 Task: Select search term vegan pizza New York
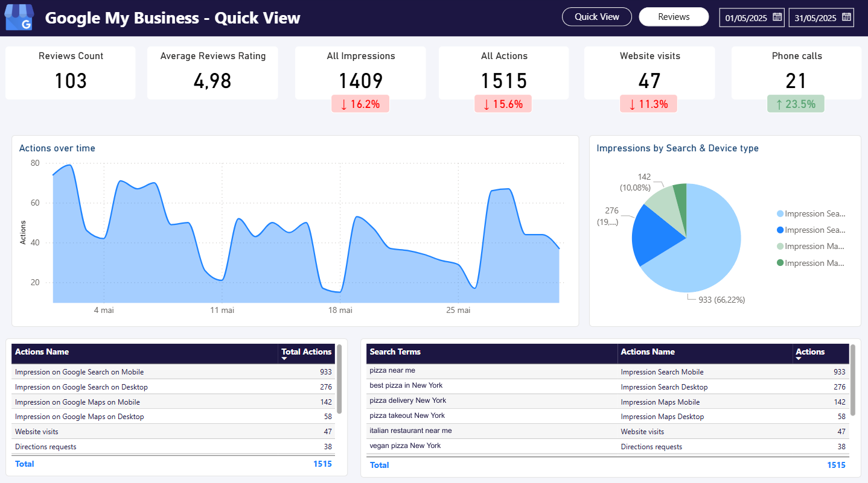pos(405,446)
